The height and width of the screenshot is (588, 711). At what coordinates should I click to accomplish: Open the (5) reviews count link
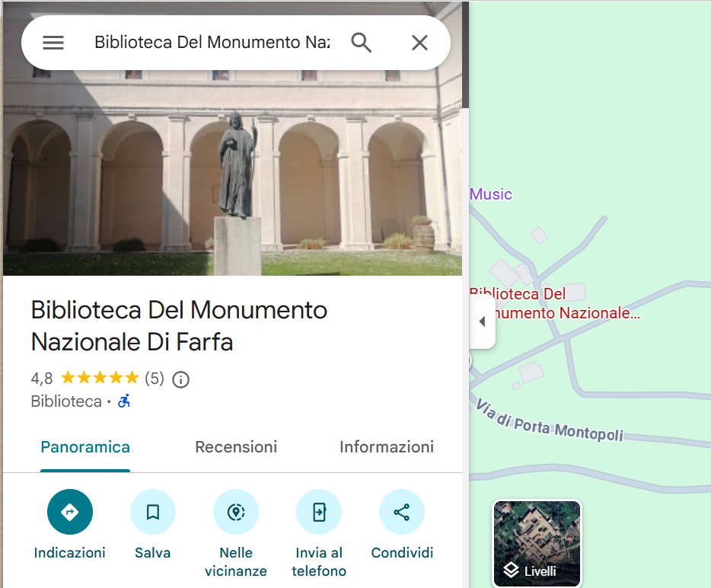(x=155, y=379)
